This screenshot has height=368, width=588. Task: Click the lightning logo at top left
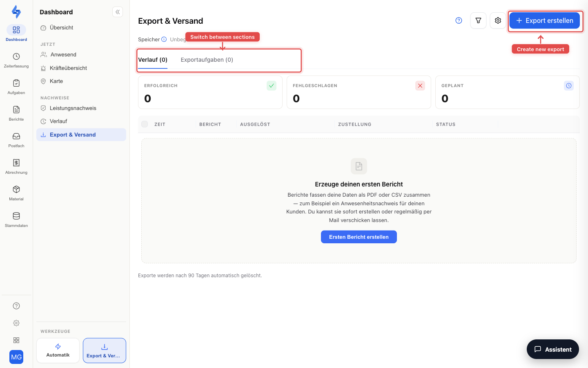[x=16, y=12]
